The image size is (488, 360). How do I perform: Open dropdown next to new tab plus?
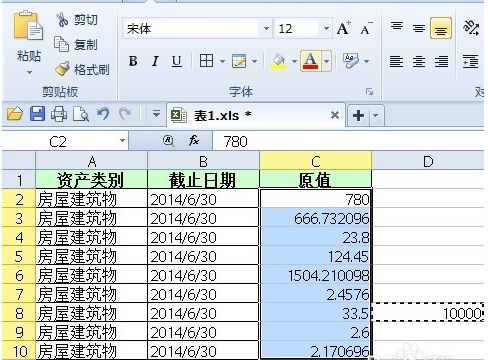click(376, 116)
